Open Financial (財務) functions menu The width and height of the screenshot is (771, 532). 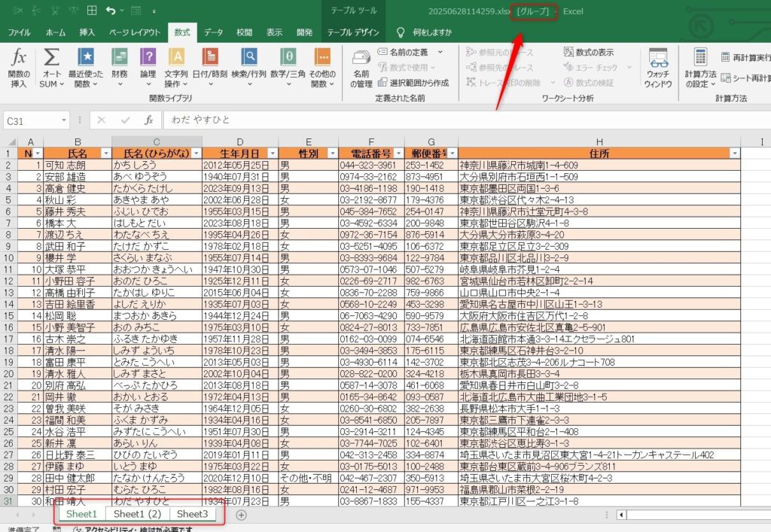[120, 67]
